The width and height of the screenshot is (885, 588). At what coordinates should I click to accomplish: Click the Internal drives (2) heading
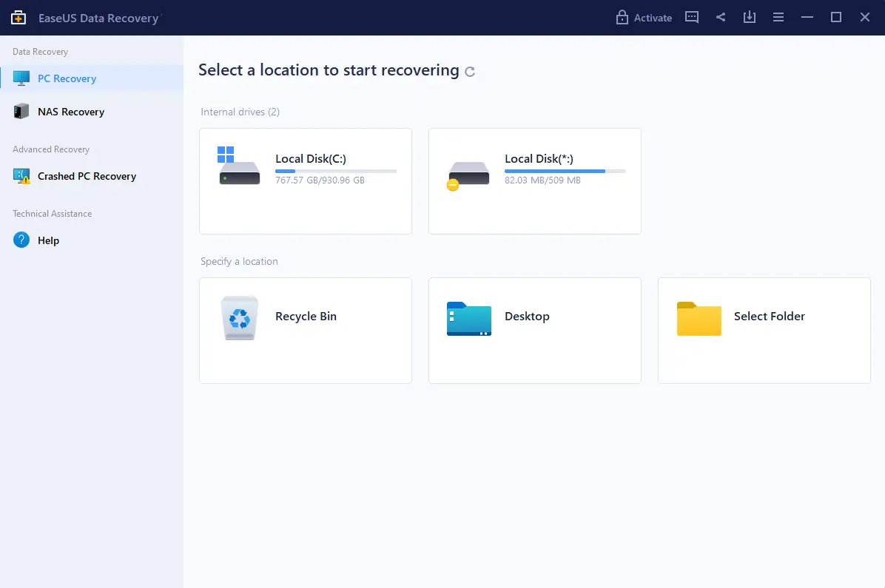(240, 112)
